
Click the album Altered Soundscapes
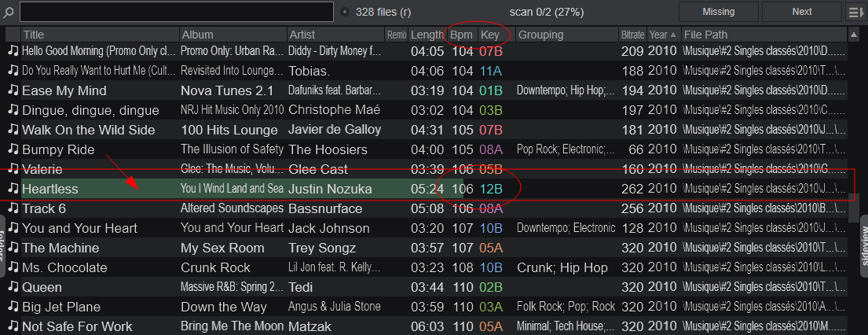(x=233, y=208)
